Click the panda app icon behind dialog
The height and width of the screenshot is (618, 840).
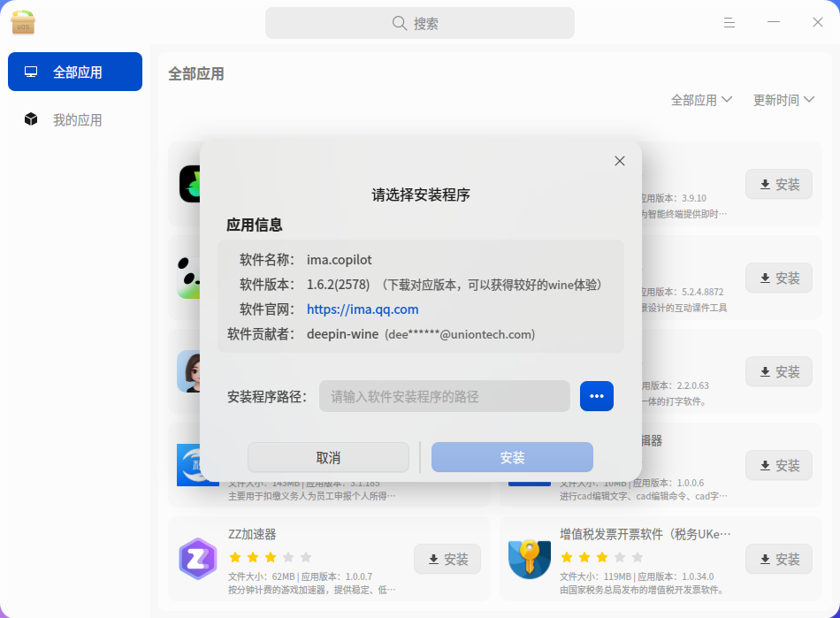pos(188,278)
